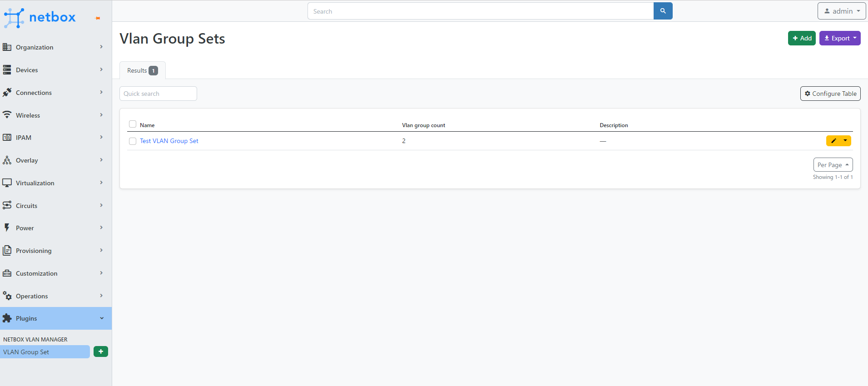Open the Export dropdown menu
This screenshot has height=386, width=868.
coord(839,38)
